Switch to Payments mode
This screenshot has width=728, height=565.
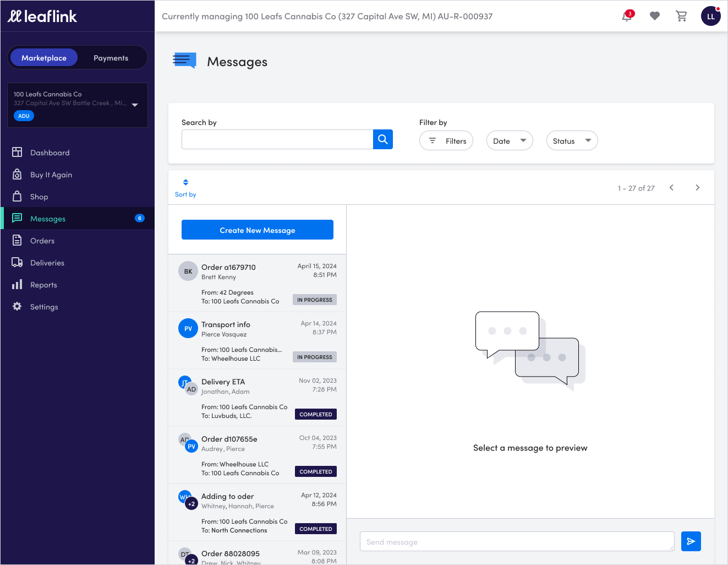click(x=111, y=58)
